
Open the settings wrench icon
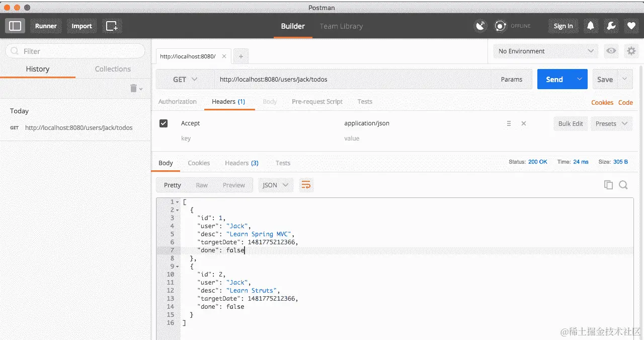tap(611, 26)
